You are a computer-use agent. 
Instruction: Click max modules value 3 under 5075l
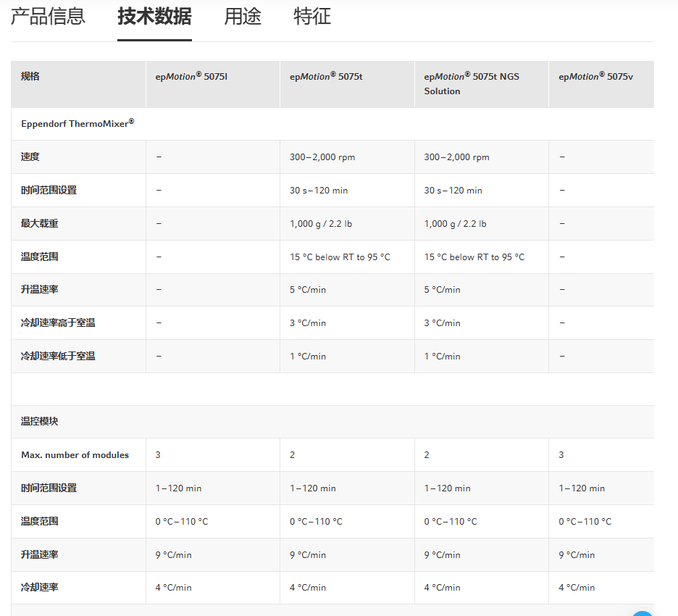pyautogui.click(x=158, y=454)
